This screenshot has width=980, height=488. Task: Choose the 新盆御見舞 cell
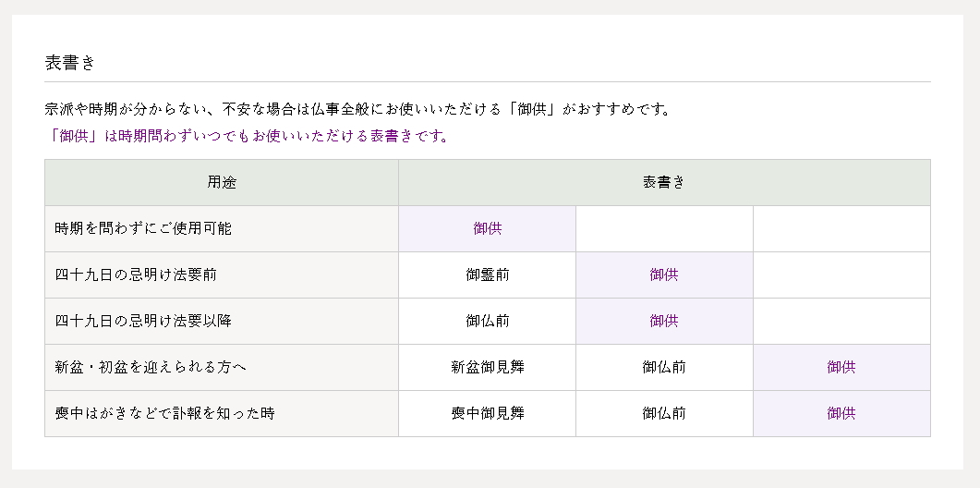(488, 367)
